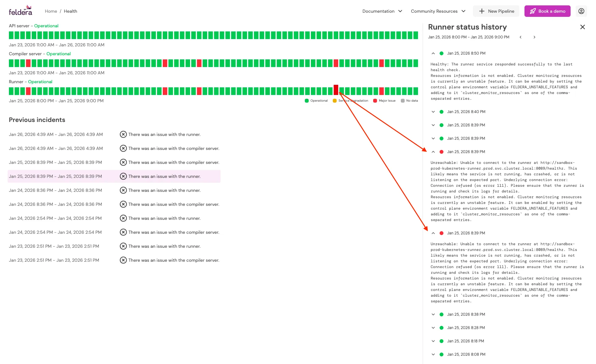Image resolution: width=596 pixels, height=364 pixels.
Task: Click the green status dot for 8:40 PM
Action: (441, 112)
